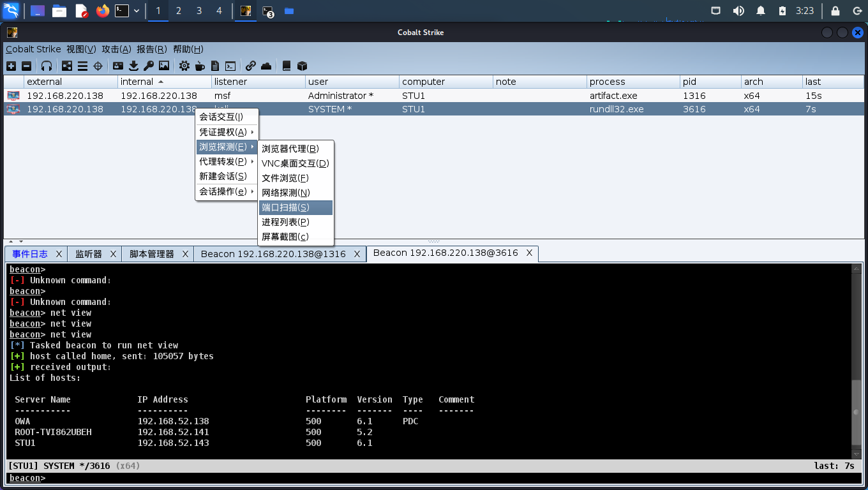The height and width of the screenshot is (490, 868).
Task: Click the document macro icon
Action: click(215, 66)
